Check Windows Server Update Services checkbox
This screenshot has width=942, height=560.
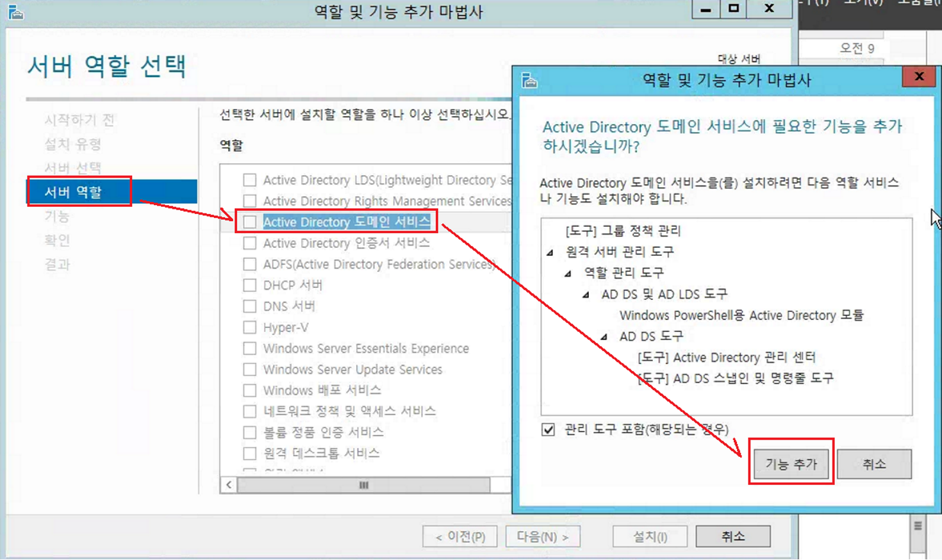point(250,370)
